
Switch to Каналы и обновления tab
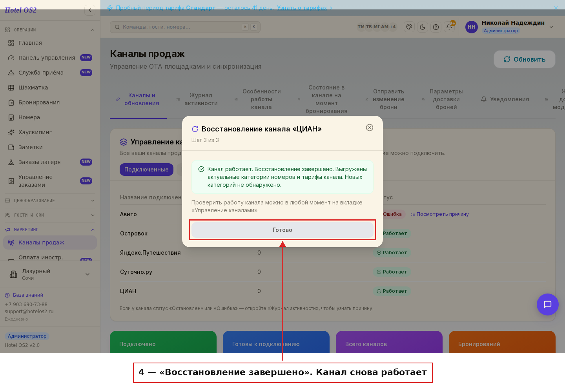point(138,99)
